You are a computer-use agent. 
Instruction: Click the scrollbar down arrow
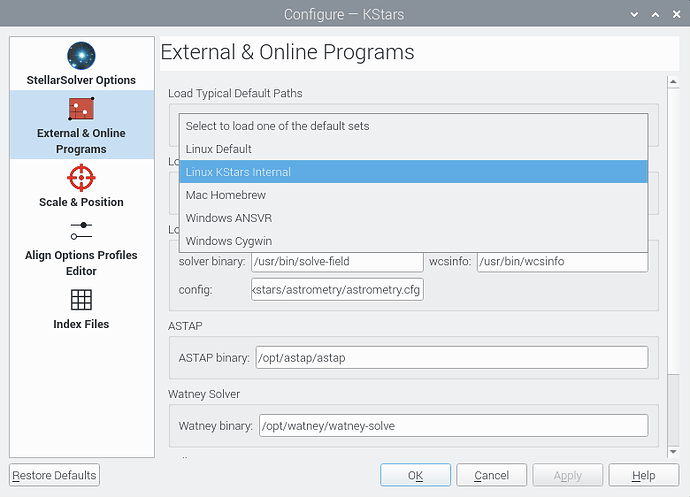tap(673, 452)
